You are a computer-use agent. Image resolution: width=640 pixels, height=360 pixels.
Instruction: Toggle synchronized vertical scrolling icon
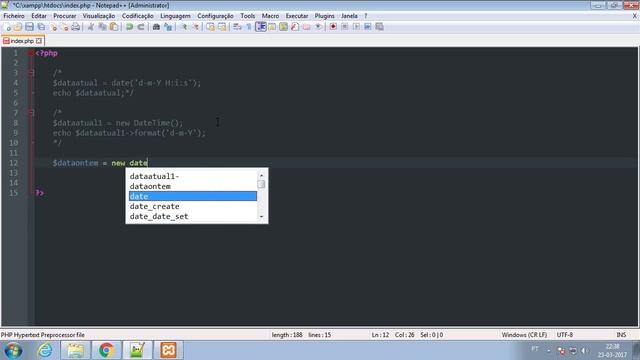tap(210, 27)
